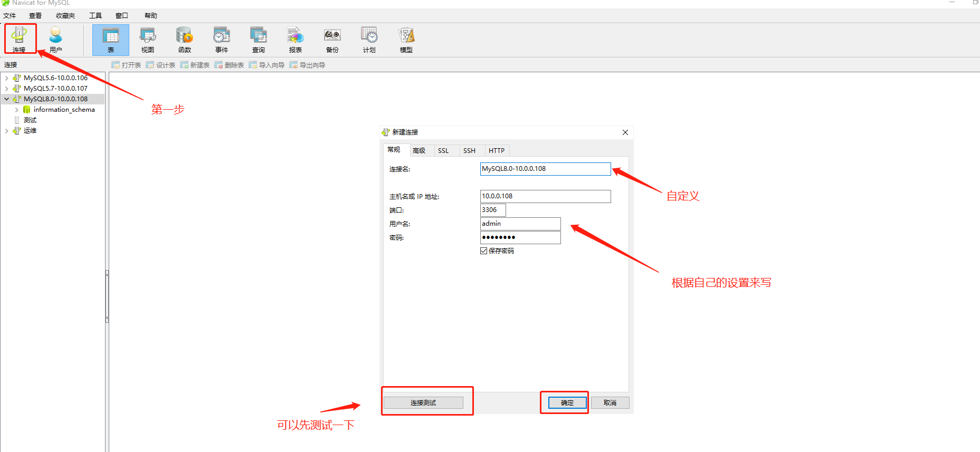Select the MySQL5.6-10.0.0.106 connection name
980x452 pixels.
point(56,78)
